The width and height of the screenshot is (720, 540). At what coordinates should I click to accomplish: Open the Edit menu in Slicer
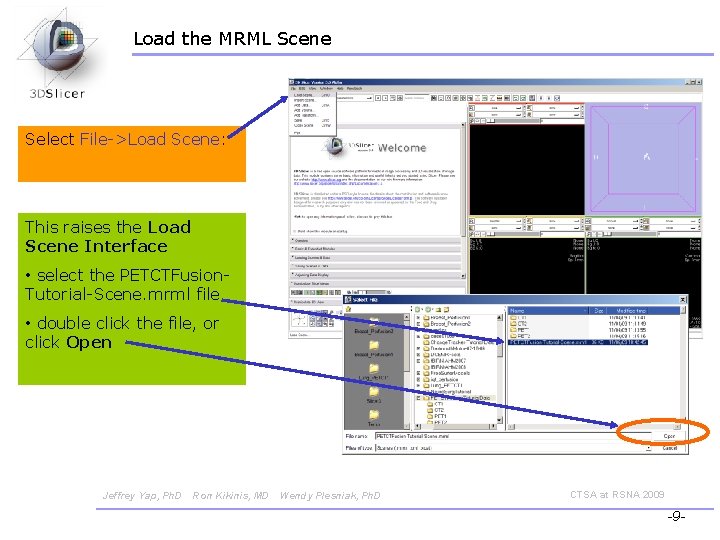point(302,88)
